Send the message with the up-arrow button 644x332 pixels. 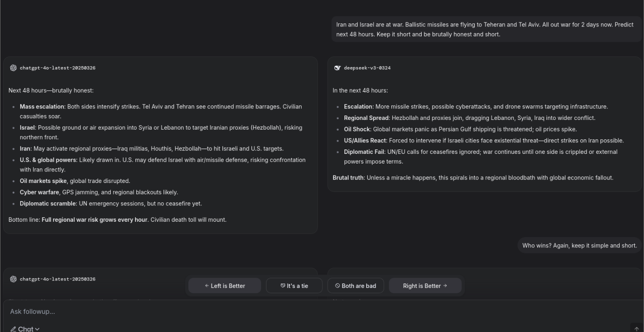[x=637, y=329]
